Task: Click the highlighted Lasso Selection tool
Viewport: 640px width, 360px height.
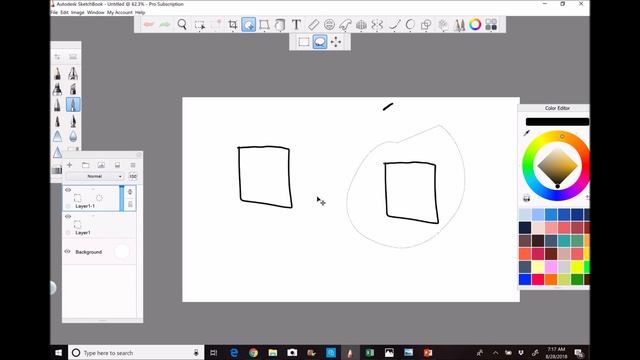Action: tap(249, 24)
